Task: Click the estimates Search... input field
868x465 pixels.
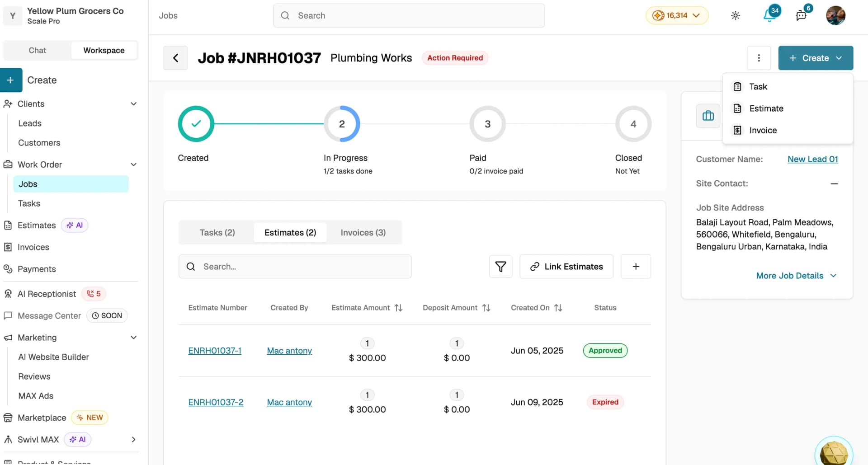Action: [295, 267]
